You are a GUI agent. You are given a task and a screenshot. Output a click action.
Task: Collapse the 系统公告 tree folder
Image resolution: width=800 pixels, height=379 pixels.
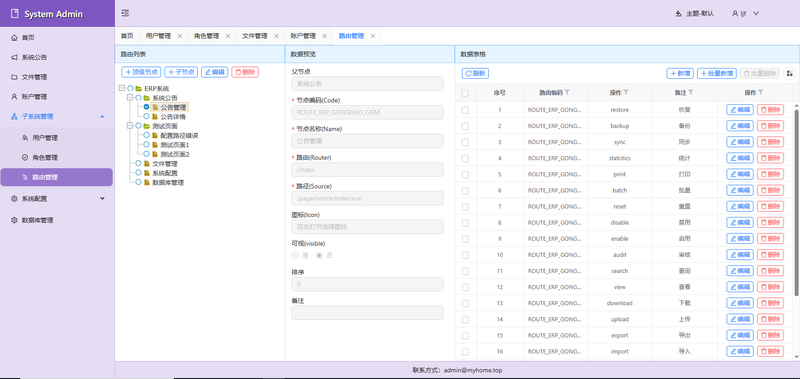pyautogui.click(x=130, y=97)
